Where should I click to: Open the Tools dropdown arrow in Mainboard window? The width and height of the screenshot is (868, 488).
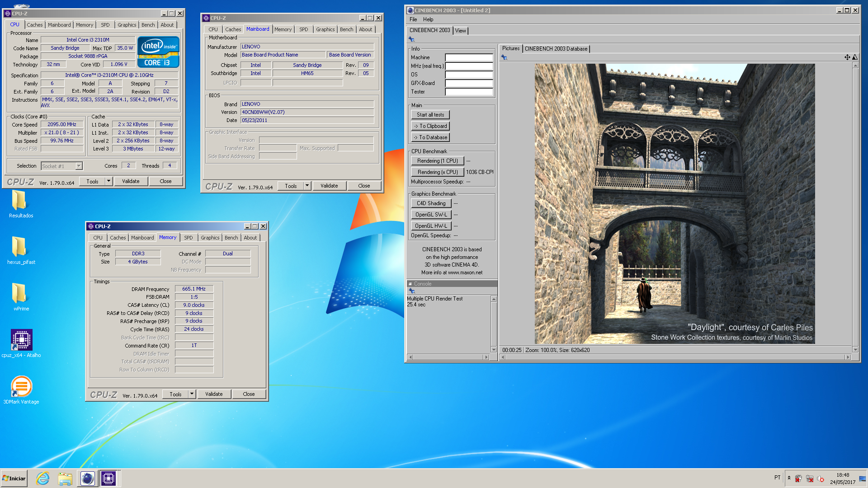pyautogui.click(x=307, y=186)
